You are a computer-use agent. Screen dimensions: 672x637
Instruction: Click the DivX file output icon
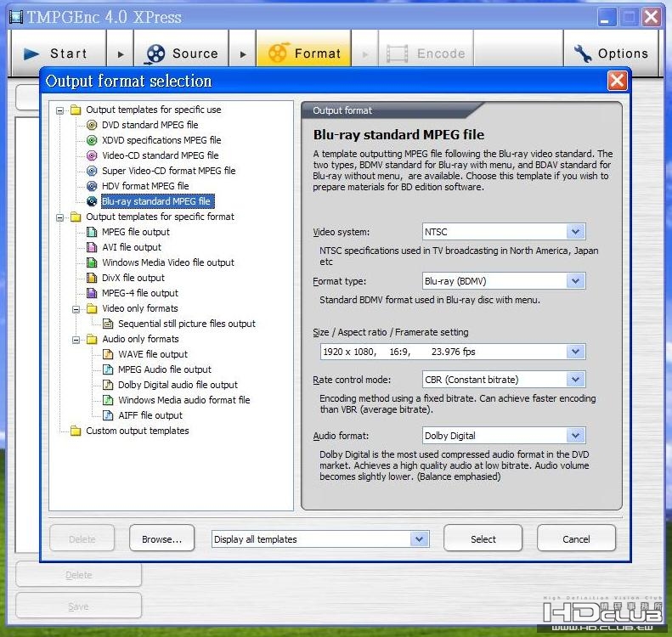pyautogui.click(x=92, y=278)
